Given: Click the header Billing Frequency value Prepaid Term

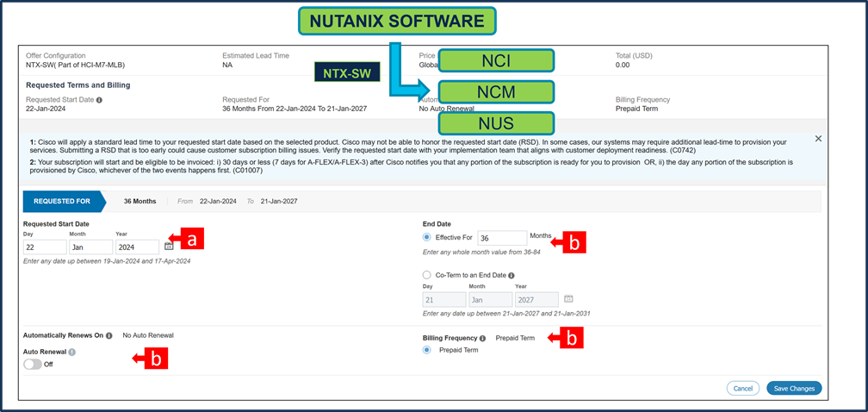Looking at the screenshot, I should (637, 109).
